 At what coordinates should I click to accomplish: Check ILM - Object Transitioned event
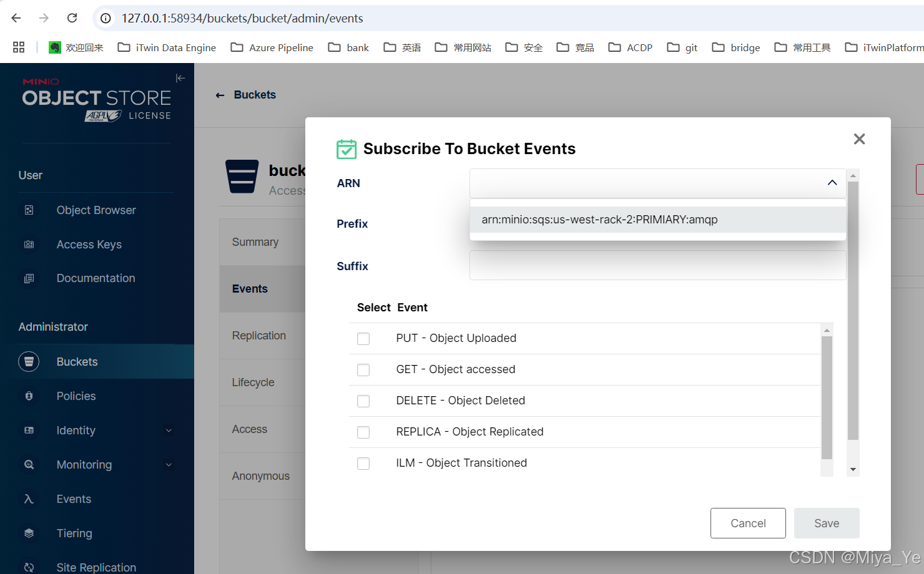click(363, 464)
